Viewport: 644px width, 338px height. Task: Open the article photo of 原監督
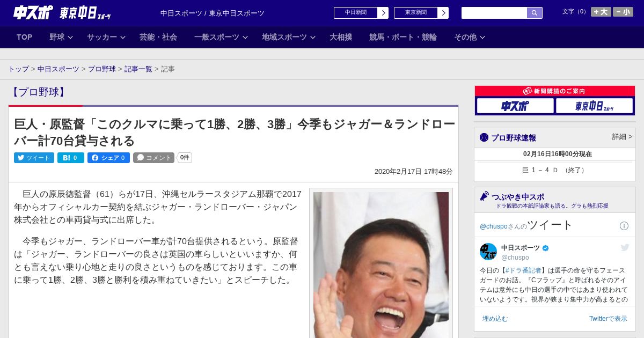pos(381,264)
